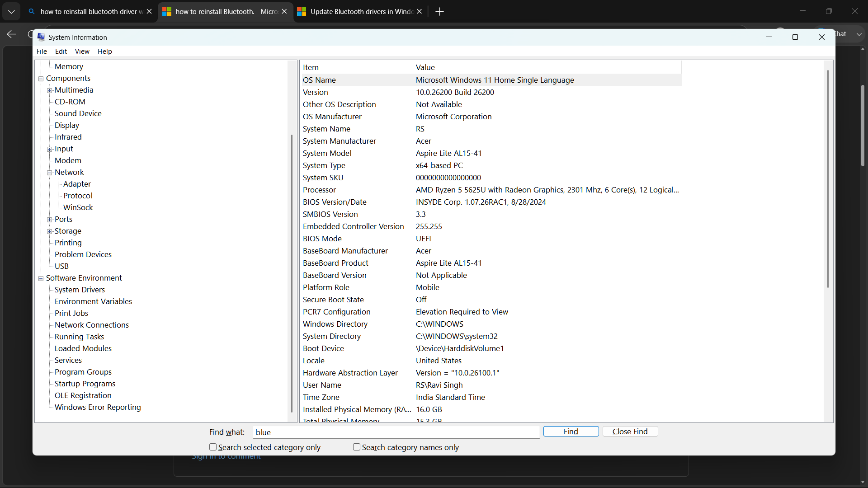This screenshot has height=488, width=868.
Task: Close the 'how to reinstall Bluetooth' tab
Action: click(284, 11)
